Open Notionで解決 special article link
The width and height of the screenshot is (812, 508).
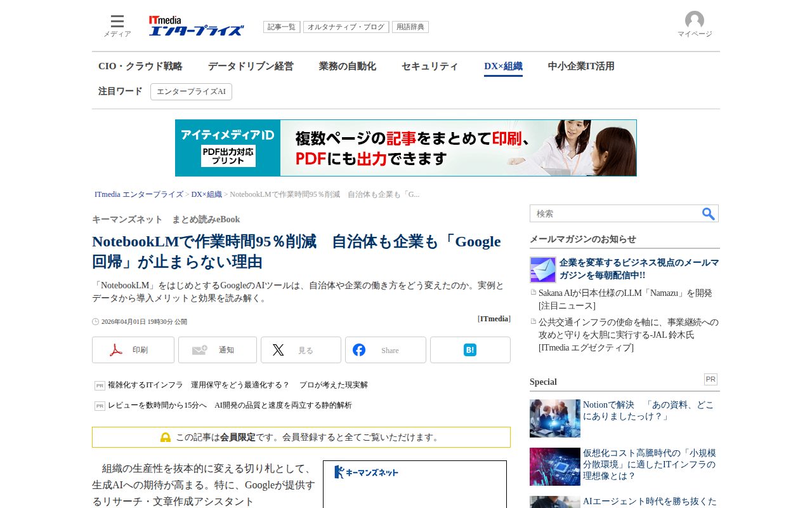pyautogui.click(x=648, y=411)
